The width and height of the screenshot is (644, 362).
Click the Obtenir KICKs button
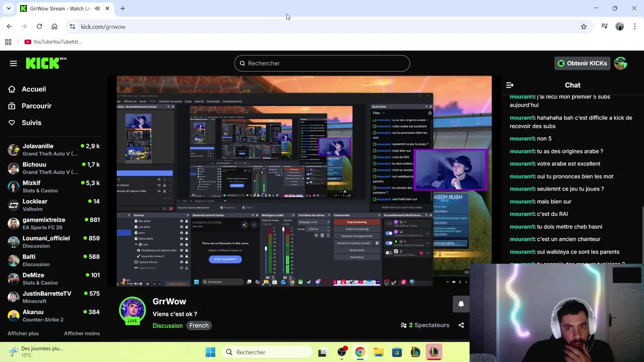click(x=582, y=63)
